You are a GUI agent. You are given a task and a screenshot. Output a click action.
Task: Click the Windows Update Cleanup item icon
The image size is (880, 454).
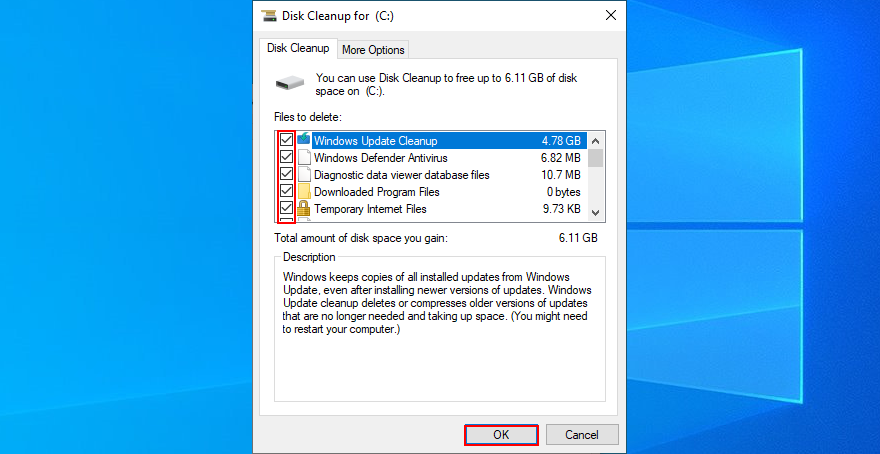304,141
